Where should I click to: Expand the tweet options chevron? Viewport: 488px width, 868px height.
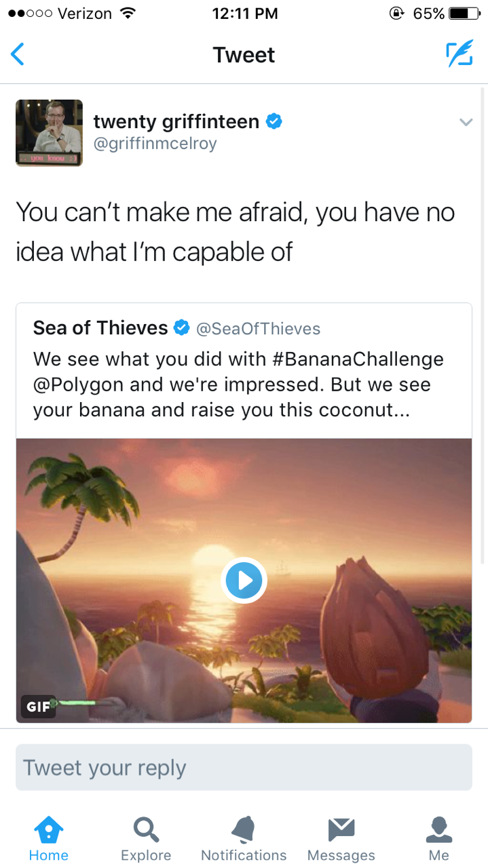[x=466, y=123]
